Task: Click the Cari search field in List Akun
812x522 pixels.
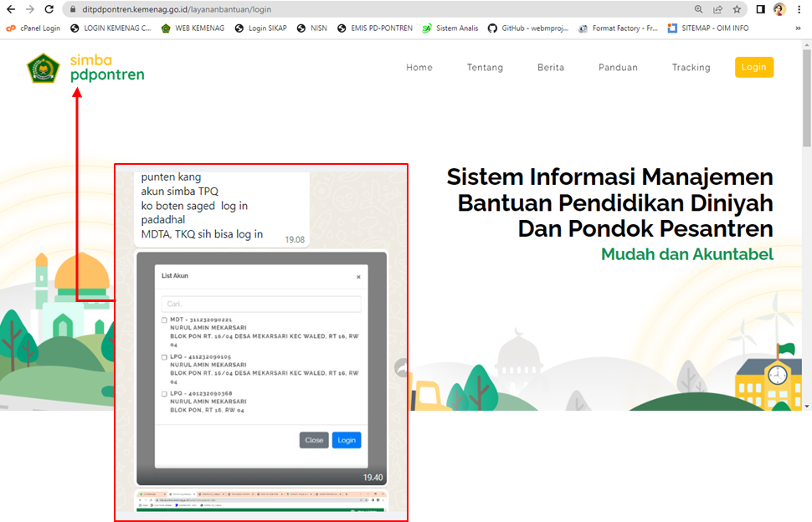Action: click(x=261, y=304)
